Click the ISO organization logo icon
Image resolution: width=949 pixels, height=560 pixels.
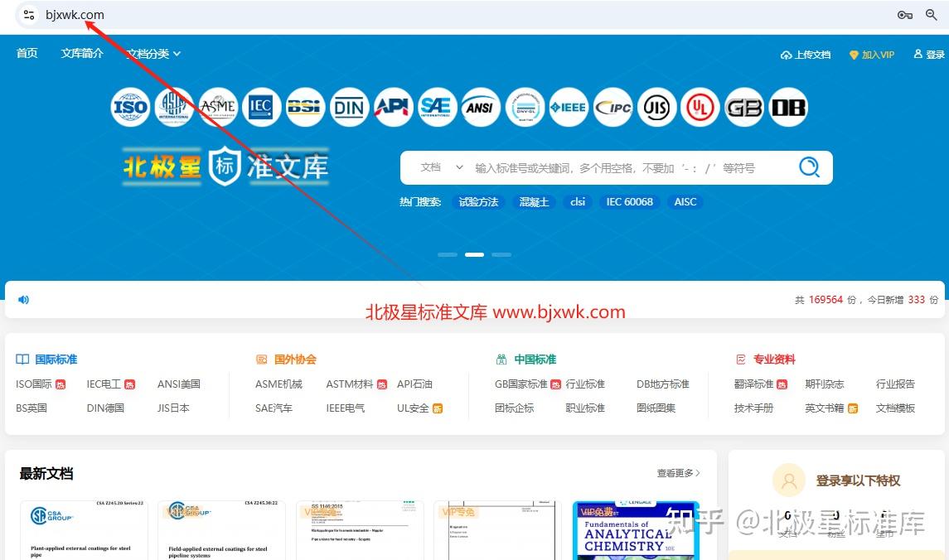[x=129, y=107]
